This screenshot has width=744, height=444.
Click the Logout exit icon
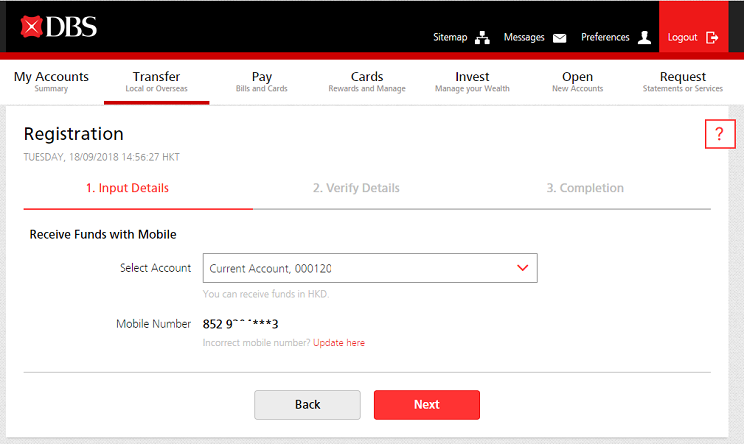[712, 38]
